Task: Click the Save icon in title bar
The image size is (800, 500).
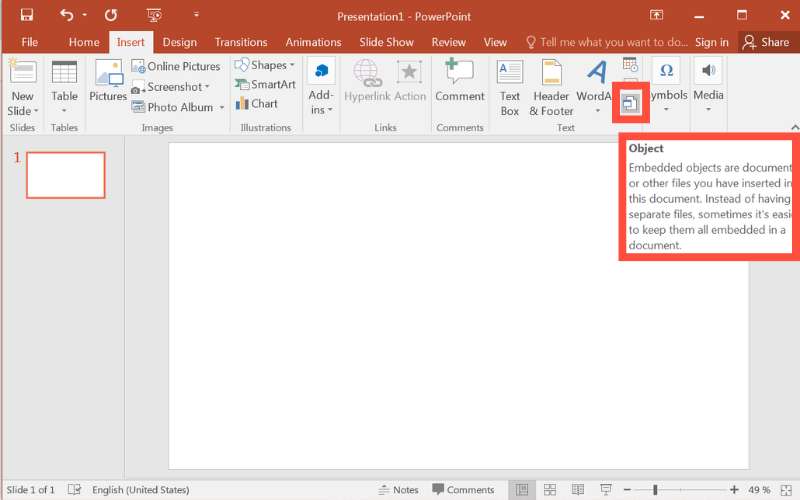Action: 27,15
